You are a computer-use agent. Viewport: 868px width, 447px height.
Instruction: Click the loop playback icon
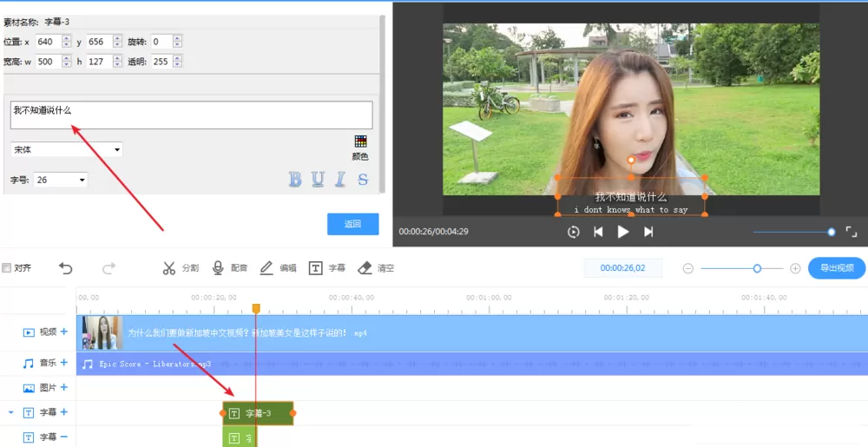pos(574,232)
